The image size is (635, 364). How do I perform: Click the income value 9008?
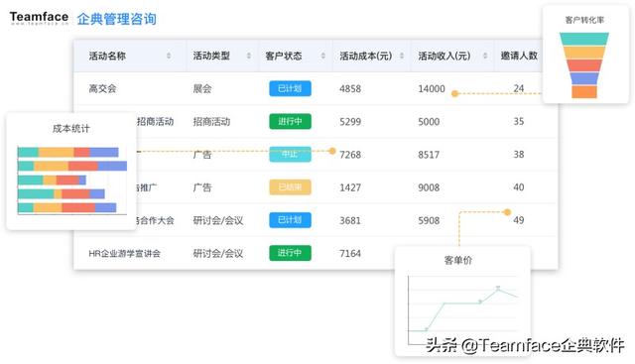pyautogui.click(x=429, y=187)
